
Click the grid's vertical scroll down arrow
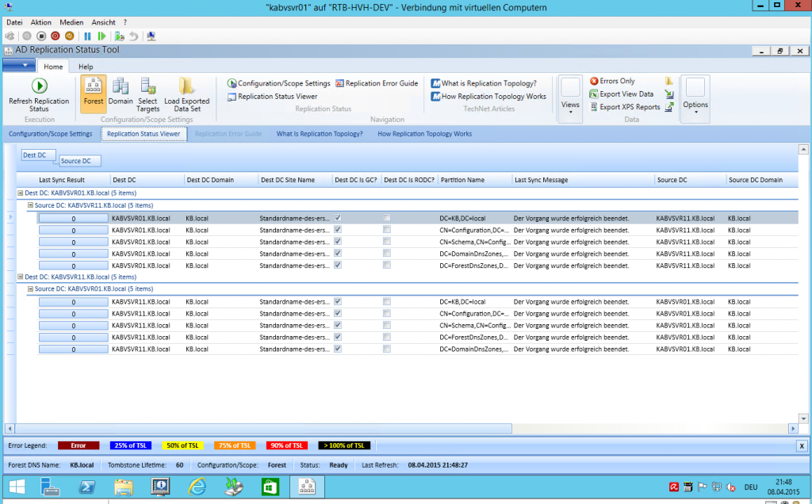[803, 418]
